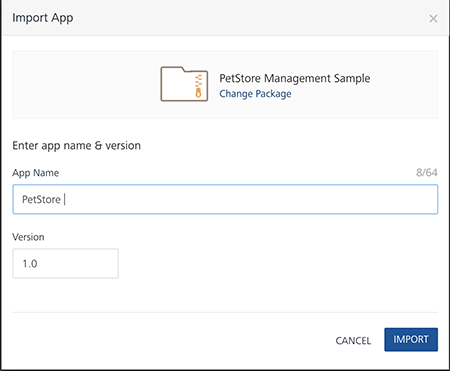Click the 1.0 value in Version box
The width and height of the screenshot is (450, 371).
click(30, 264)
